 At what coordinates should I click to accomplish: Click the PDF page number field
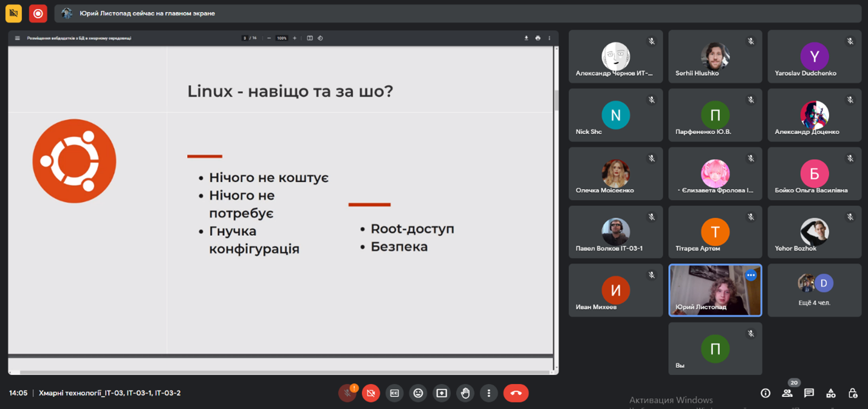click(x=245, y=38)
